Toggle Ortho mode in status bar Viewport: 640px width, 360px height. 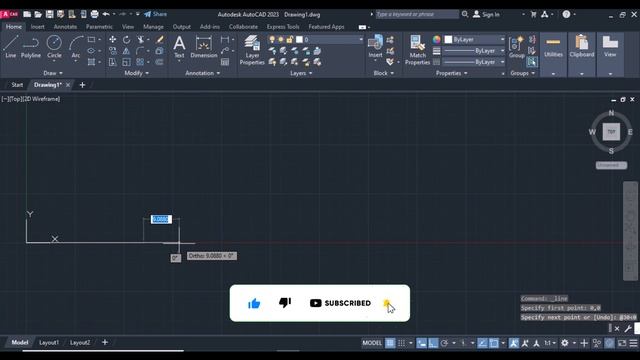tap(433, 343)
